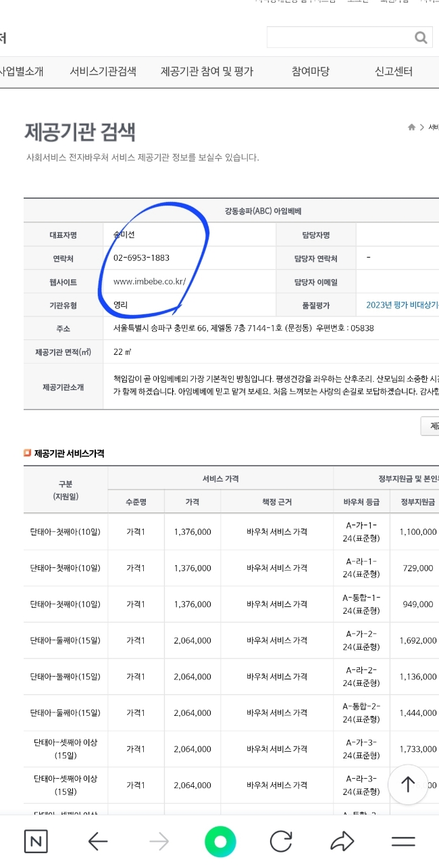This screenshot has height=868, width=439.
Task: Open the 제공기관 참여 및 평가 menu
Action: (x=207, y=71)
